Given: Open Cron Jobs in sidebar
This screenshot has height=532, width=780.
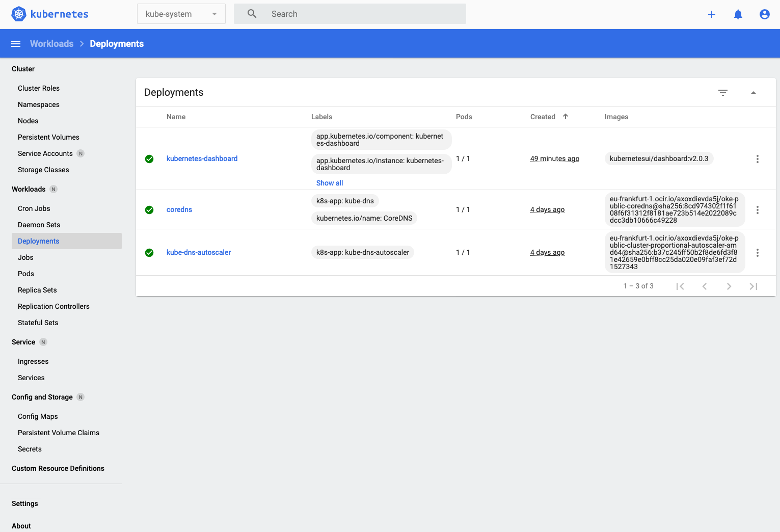Looking at the screenshot, I should coord(34,208).
